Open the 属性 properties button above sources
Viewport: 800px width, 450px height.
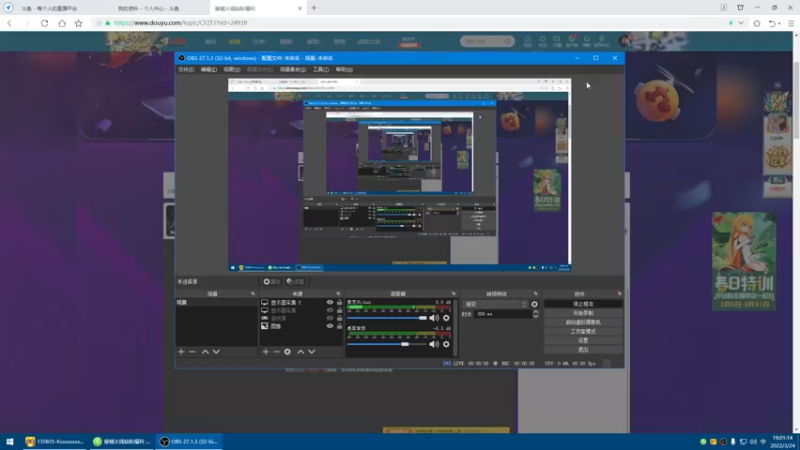(x=271, y=282)
